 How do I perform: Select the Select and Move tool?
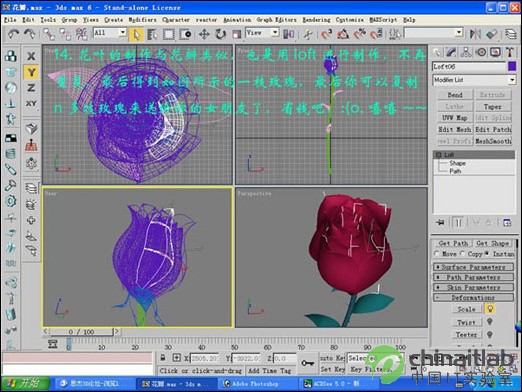204,34
